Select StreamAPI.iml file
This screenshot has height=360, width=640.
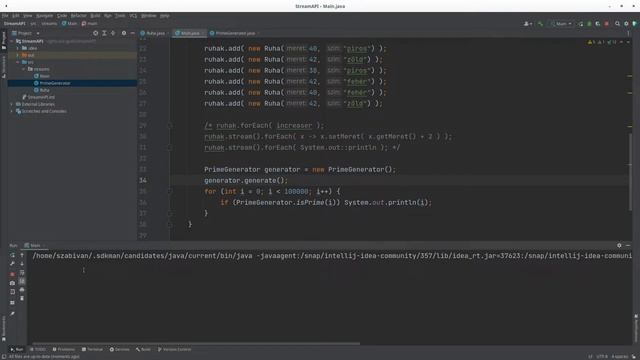point(38,97)
